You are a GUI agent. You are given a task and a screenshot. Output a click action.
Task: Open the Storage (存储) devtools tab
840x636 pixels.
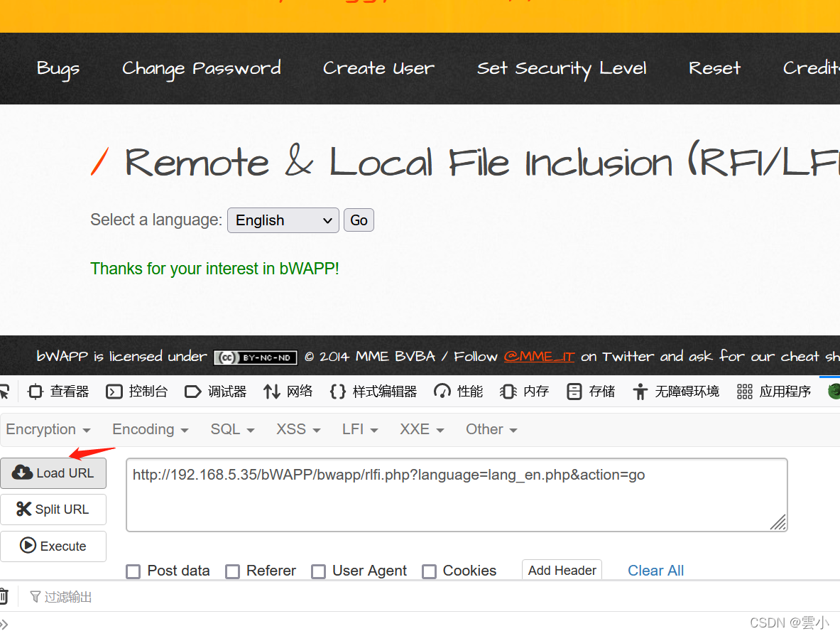pyautogui.click(x=591, y=392)
